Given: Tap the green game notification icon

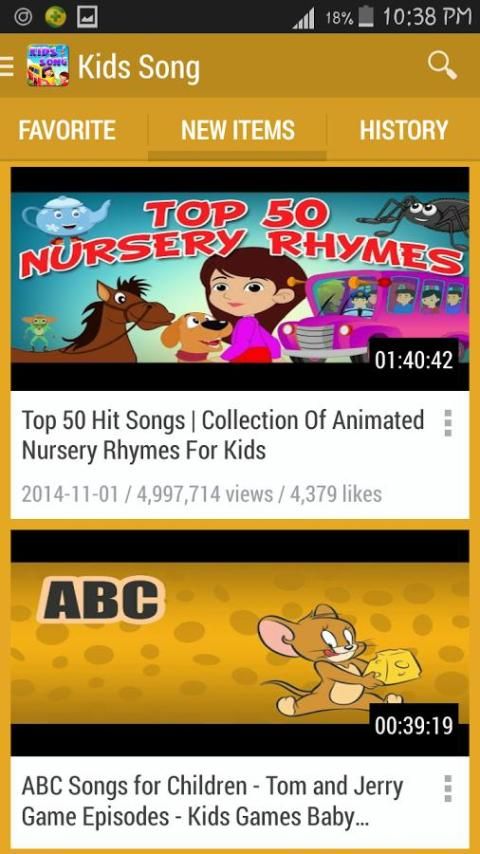Looking at the screenshot, I should [55, 17].
